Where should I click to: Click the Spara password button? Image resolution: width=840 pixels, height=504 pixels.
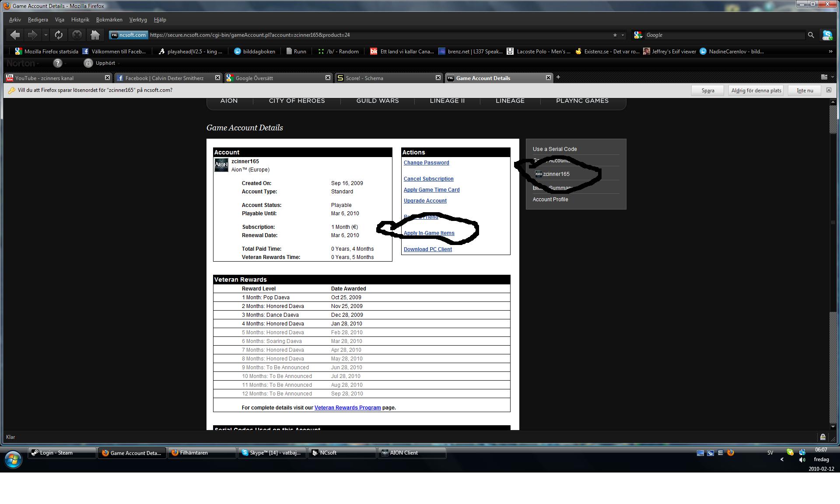point(707,91)
